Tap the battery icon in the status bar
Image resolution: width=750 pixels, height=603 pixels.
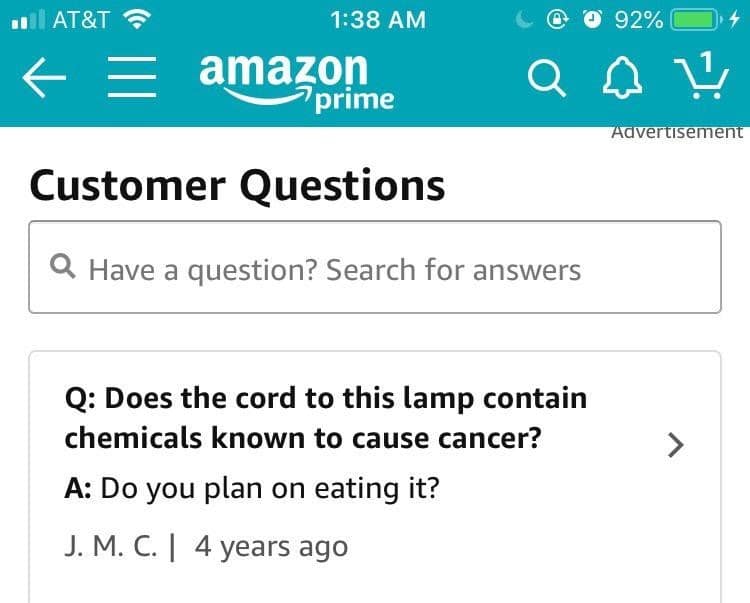click(x=698, y=19)
